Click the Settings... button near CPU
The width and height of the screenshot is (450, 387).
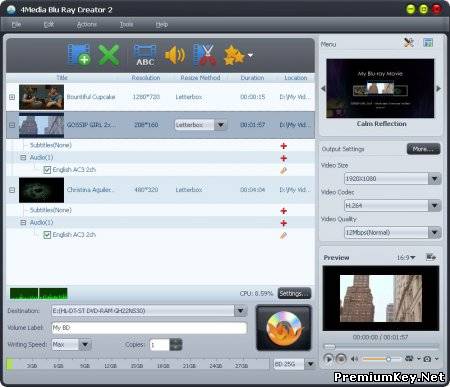(294, 293)
